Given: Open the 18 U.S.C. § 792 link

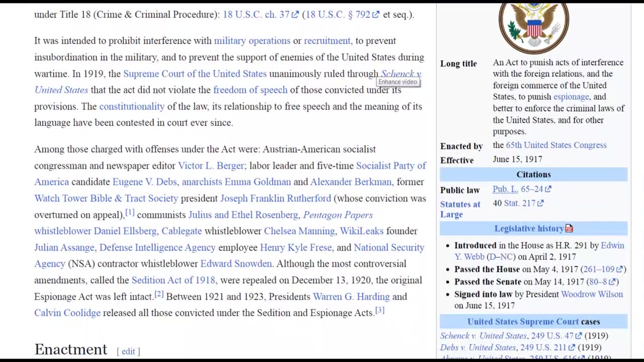Looking at the screenshot, I should pos(342,15).
